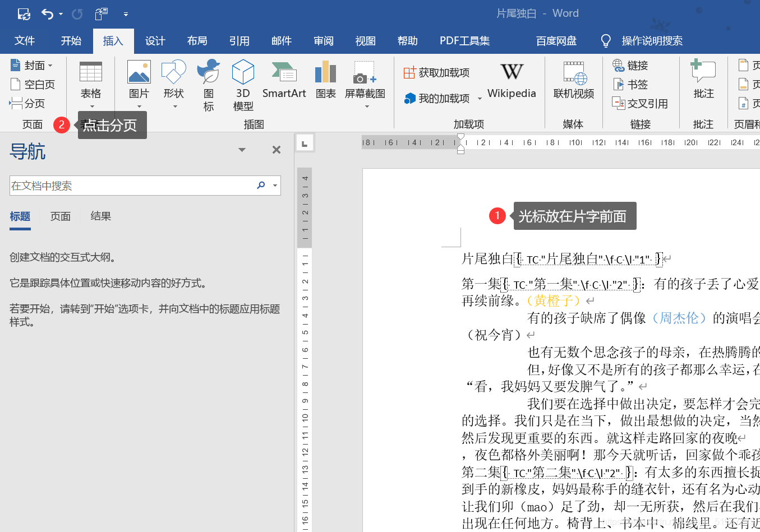Image resolution: width=760 pixels, height=532 pixels.
Task: Click 交叉引用 cross-reference
Action: [640, 103]
